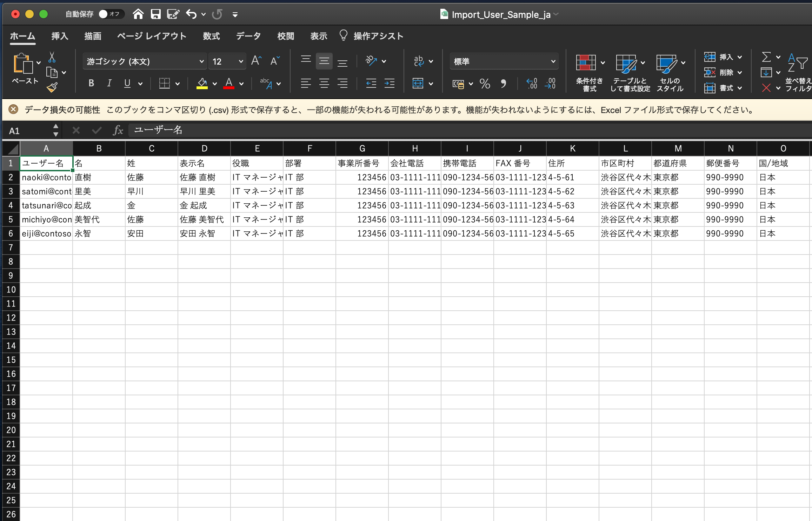This screenshot has height=521, width=812.
Task: Click the 削除 cells button
Action: 723,72
